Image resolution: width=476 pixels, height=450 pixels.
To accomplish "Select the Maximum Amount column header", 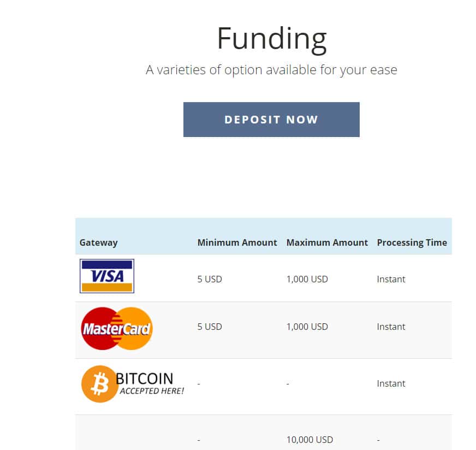I will 327,242.
